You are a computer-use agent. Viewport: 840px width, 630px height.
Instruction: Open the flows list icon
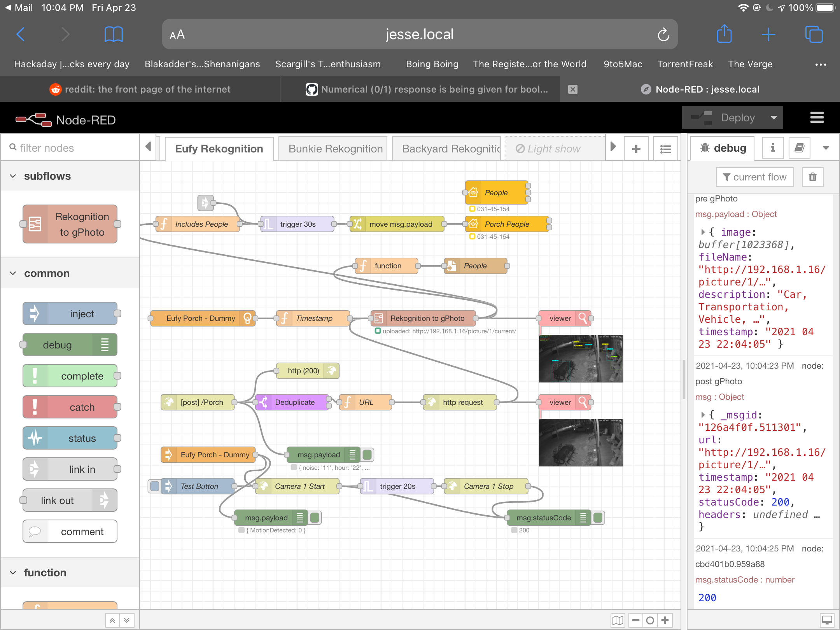pyautogui.click(x=665, y=148)
